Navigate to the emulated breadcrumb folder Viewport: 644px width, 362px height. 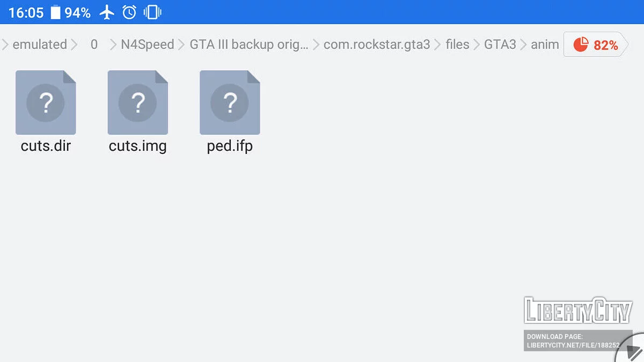[x=40, y=45]
